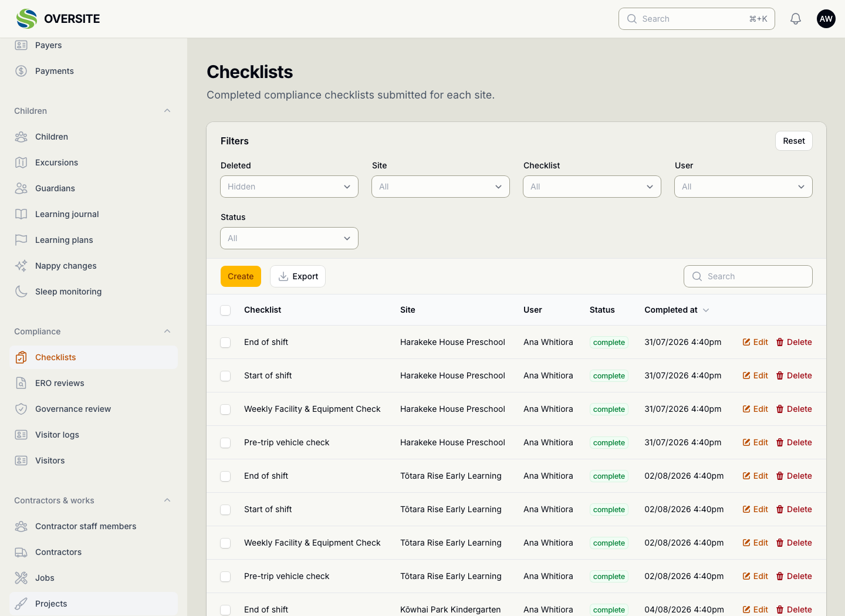Check Tōtara Rise Start of shift row
Screen dimensions: 845x616
click(225, 509)
